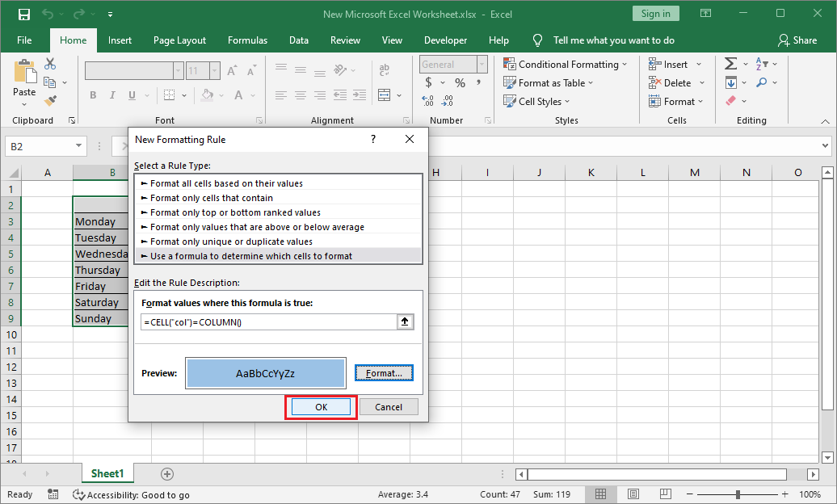Screen dimensions: 837x504
Task: Select the Format as Table icon
Action: (511, 82)
